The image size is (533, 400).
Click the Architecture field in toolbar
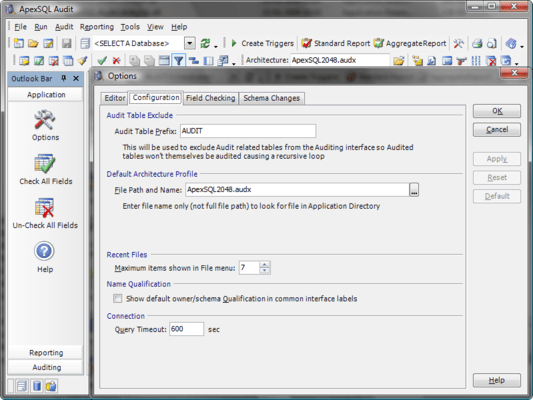(x=340, y=60)
